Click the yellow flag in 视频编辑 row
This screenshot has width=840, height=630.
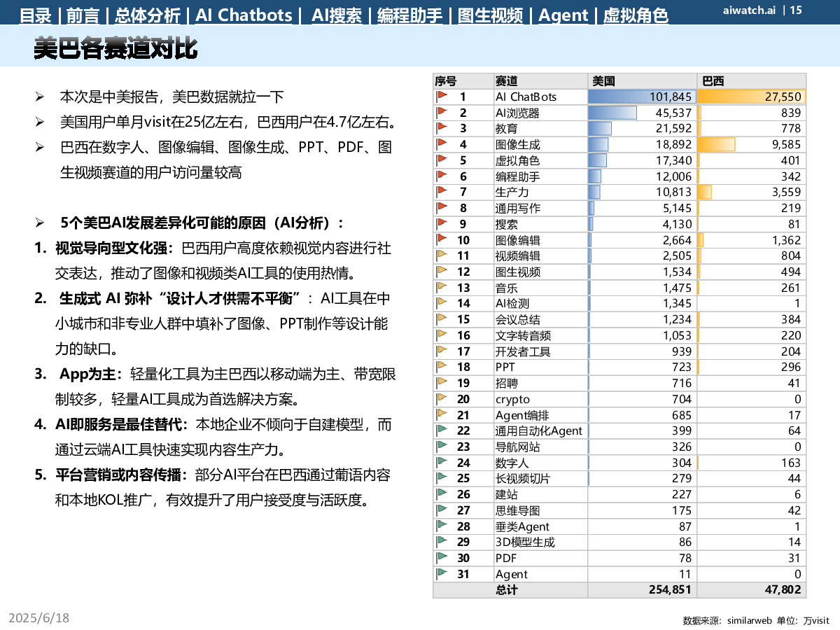[442, 255]
